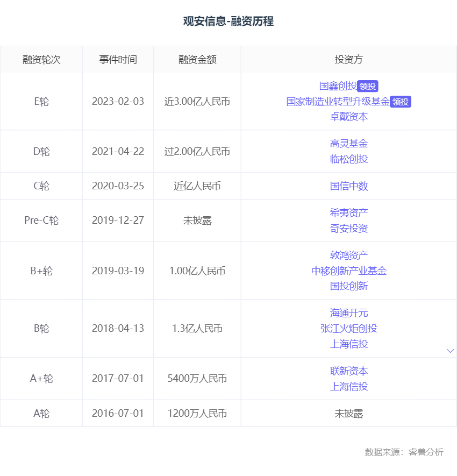
Task: Expand B轮 investor list chevron
Action: (451, 351)
